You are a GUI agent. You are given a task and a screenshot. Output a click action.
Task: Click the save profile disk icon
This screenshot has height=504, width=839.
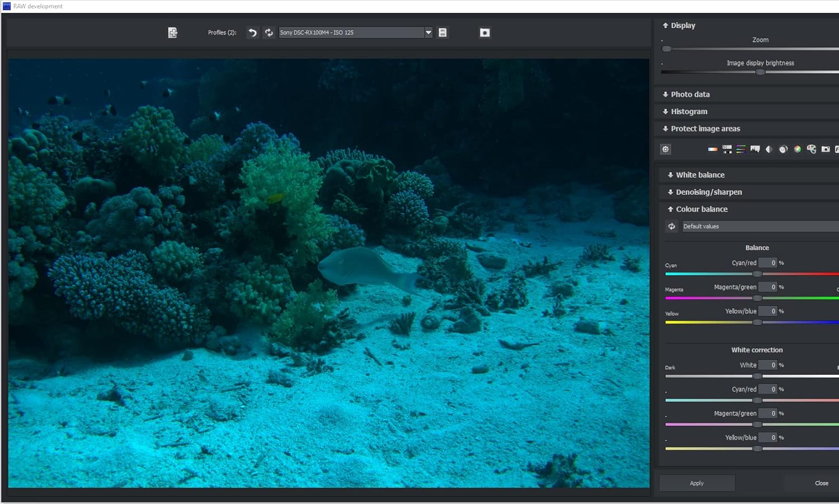(x=442, y=33)
